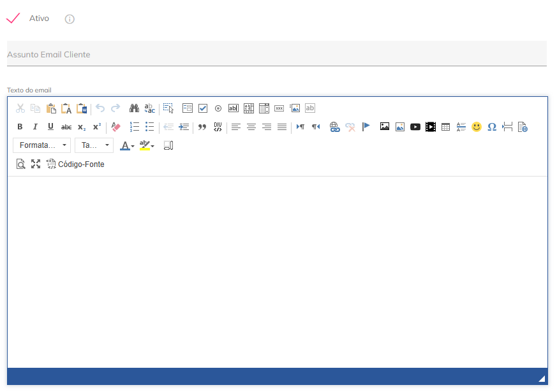Open the special character picker (Ω)
Screen dimensions: 557x392
[492, 127]
